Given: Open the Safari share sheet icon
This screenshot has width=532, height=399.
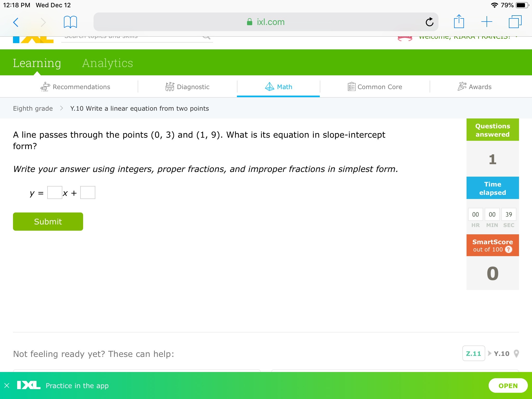Looking at the screenshot, I should (459, 22).
